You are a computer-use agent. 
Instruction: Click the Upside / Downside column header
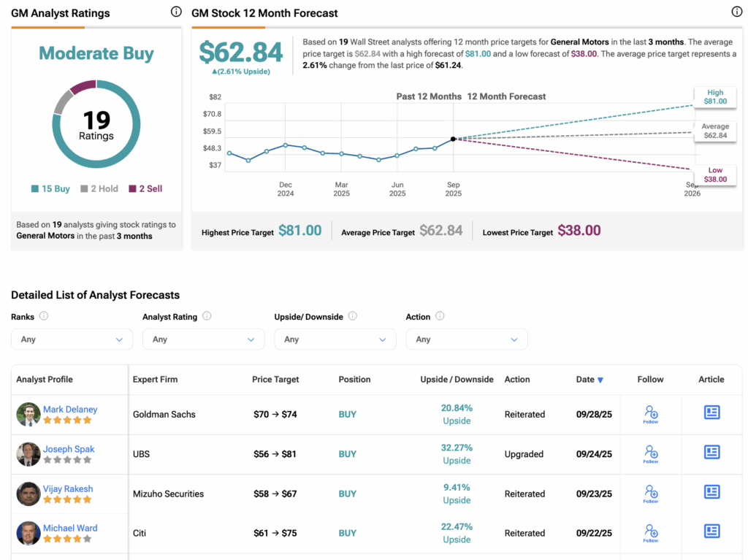tap(457, 379)
